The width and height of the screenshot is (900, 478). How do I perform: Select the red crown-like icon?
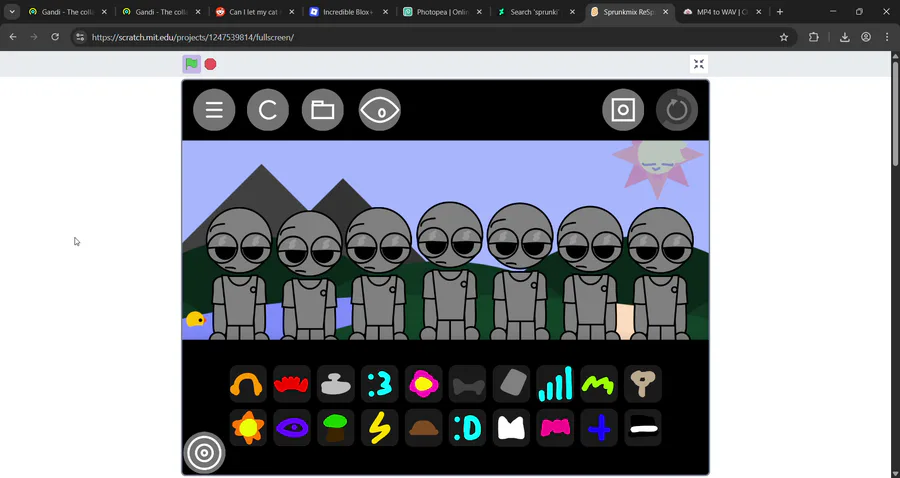(x=292, y=384)
